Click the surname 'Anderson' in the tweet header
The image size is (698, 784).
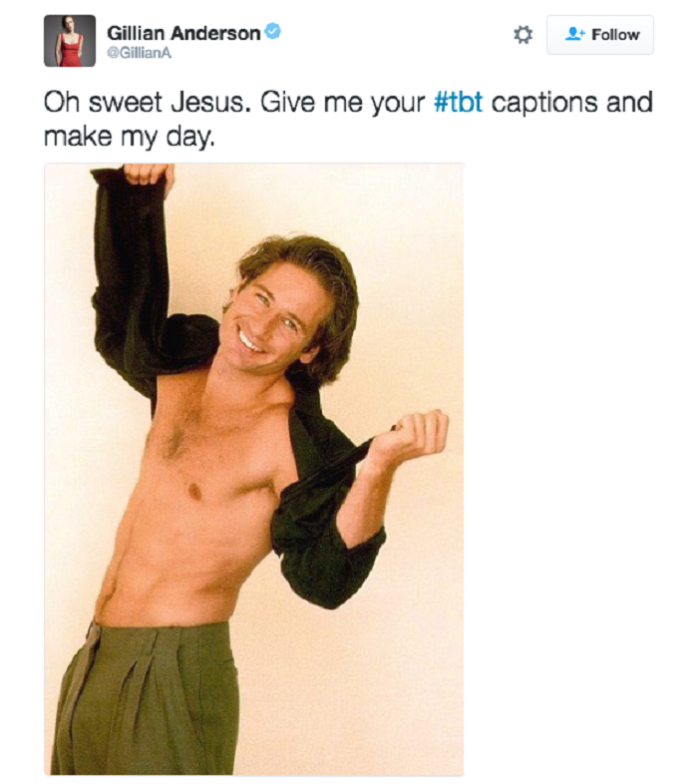215,33
